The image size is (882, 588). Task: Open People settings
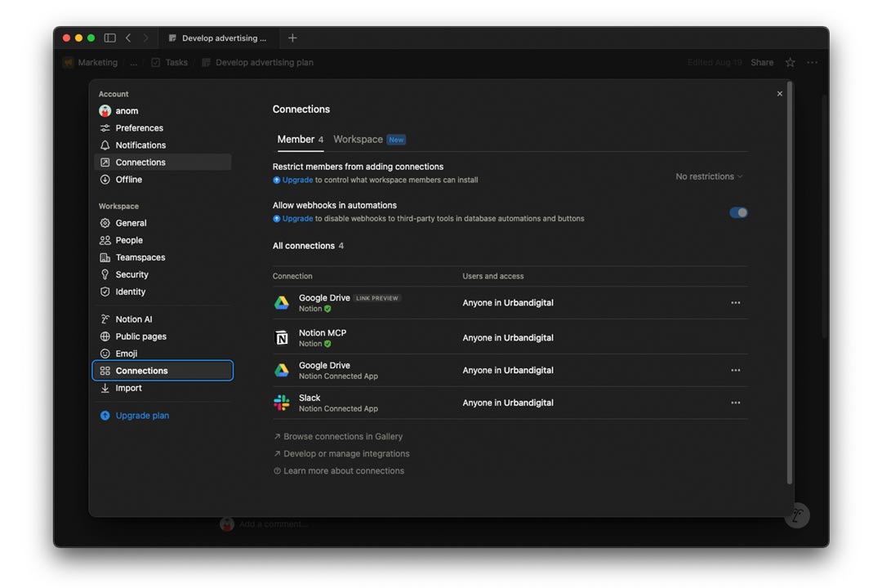point(163,240)
